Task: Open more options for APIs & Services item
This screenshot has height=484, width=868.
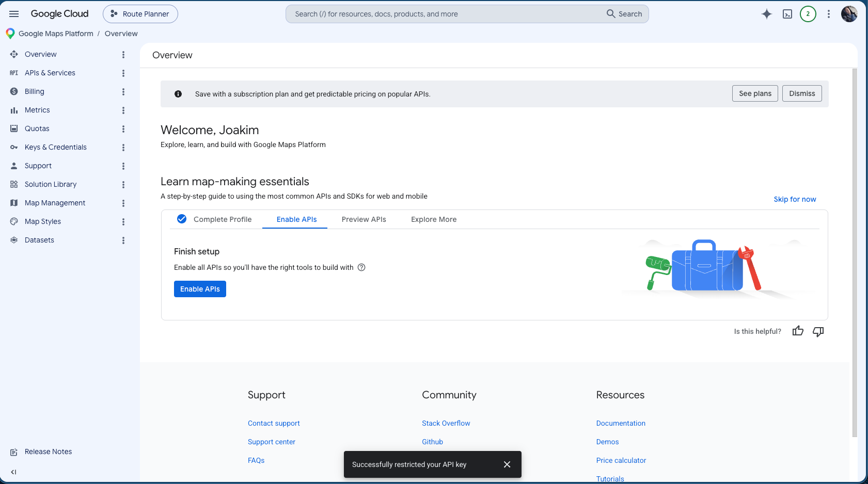Action: (x=123, y=73)
